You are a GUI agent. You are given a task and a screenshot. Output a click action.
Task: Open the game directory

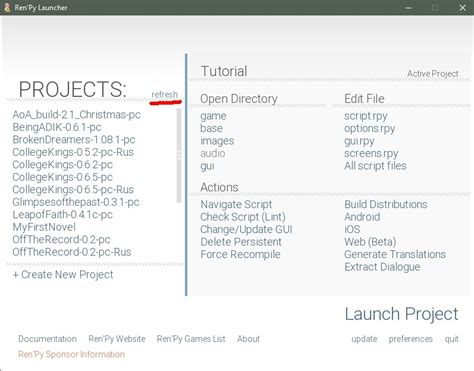pyautogui.click(x=213, y=116)
